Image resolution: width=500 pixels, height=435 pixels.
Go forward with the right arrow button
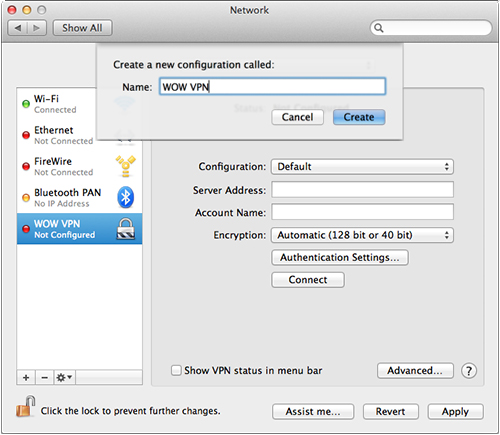point(37,28)
